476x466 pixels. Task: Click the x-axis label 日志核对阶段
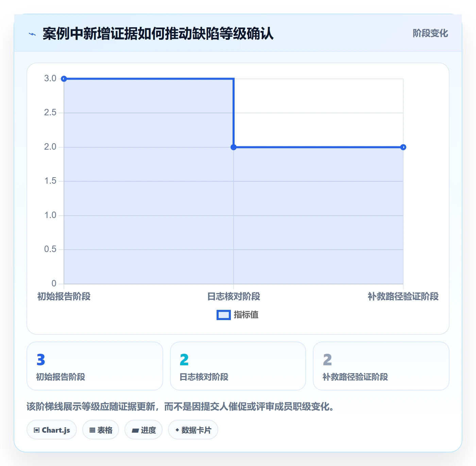click(234, 297)
